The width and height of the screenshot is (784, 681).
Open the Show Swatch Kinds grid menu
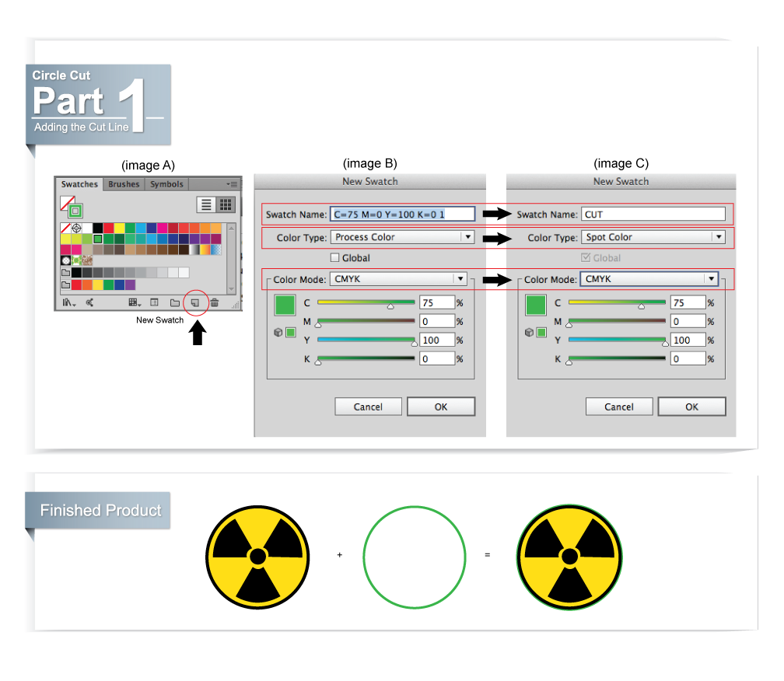(134, 302)
